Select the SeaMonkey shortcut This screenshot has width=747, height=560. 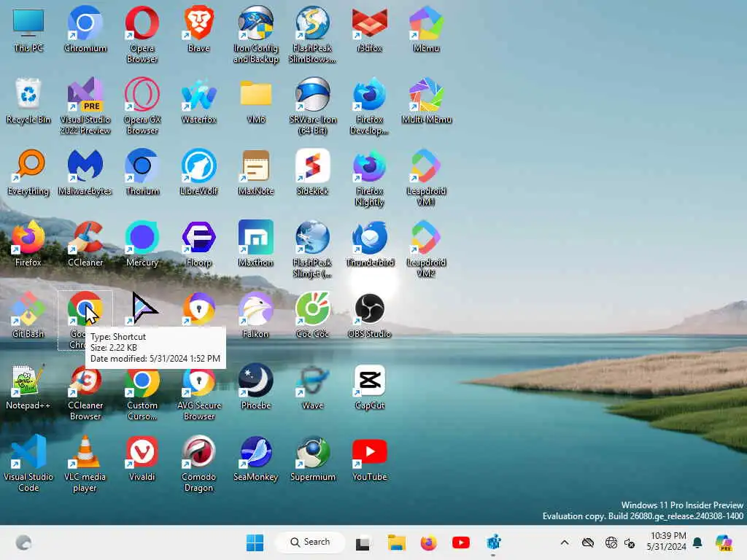[256, 457]
